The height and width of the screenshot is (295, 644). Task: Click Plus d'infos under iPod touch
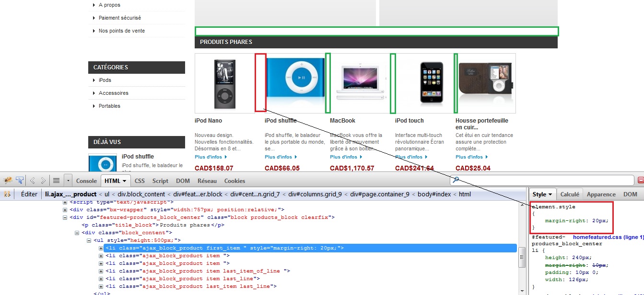pyautogui.click(x=410, y=157)
